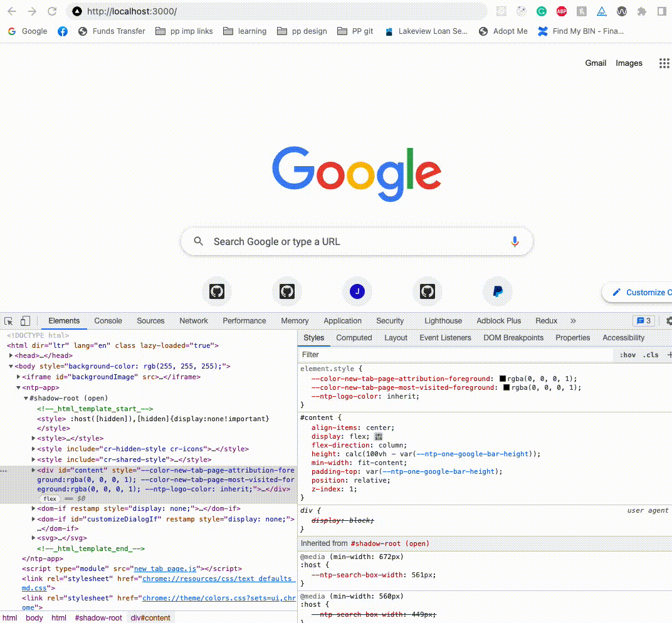Open color picker for most-visited-foreground swatch
Screen dimensions: 672x623
point(506,388)
